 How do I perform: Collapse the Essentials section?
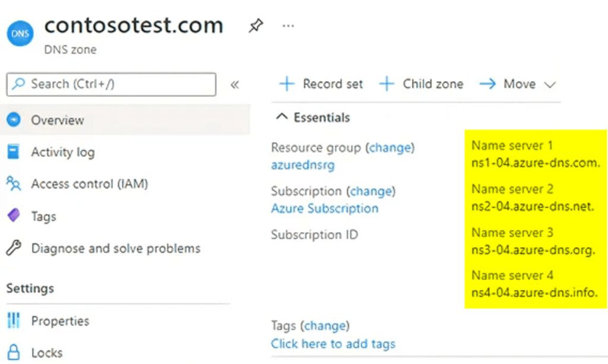(281, 118)
